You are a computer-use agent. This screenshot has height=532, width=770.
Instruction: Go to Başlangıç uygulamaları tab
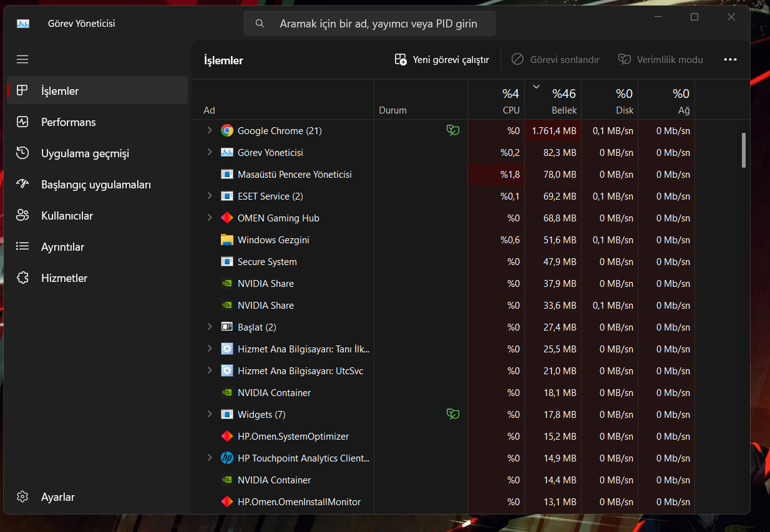click(x=97, y=185)
